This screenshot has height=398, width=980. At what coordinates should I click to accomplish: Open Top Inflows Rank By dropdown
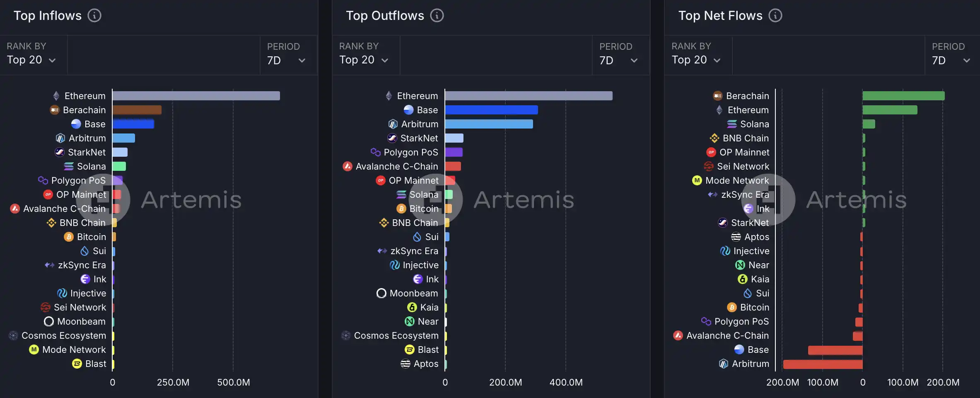(31, 60)
